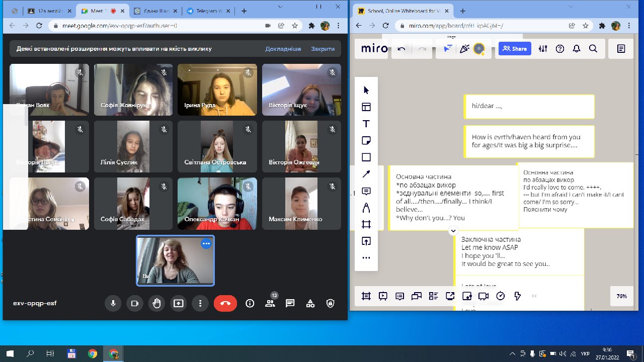The width and height of the screenshot is (644, 362).
Task: Select the Comment tool in Miro sidebar
Action: (366, 191)
